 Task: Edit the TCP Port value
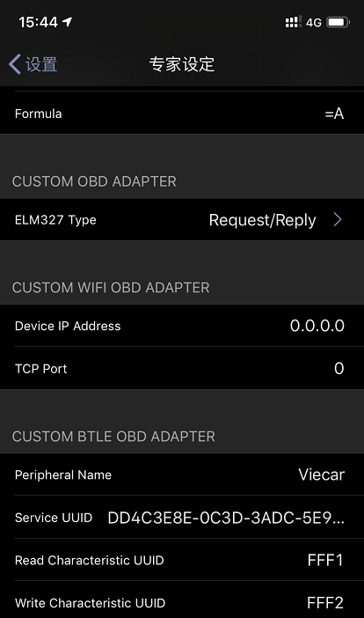339,368
